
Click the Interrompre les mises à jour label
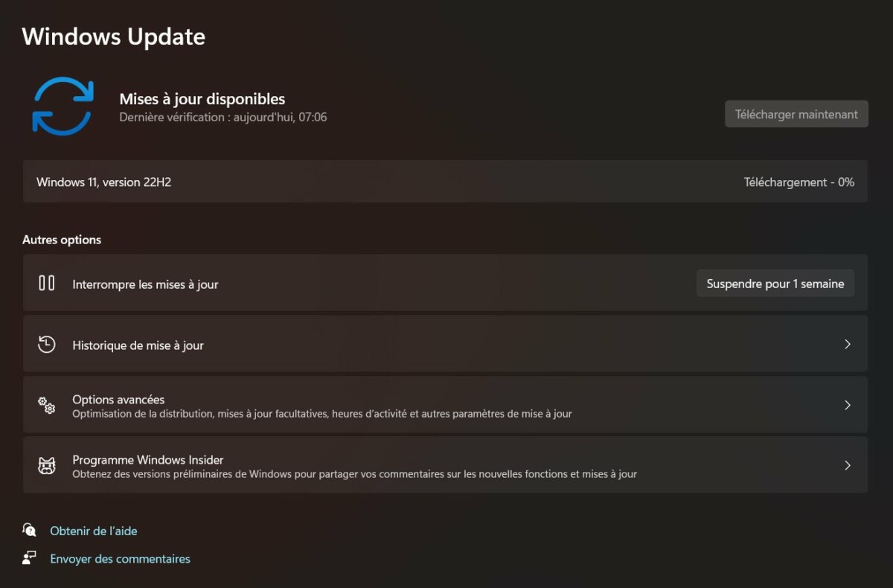click(x=145, y=284)
